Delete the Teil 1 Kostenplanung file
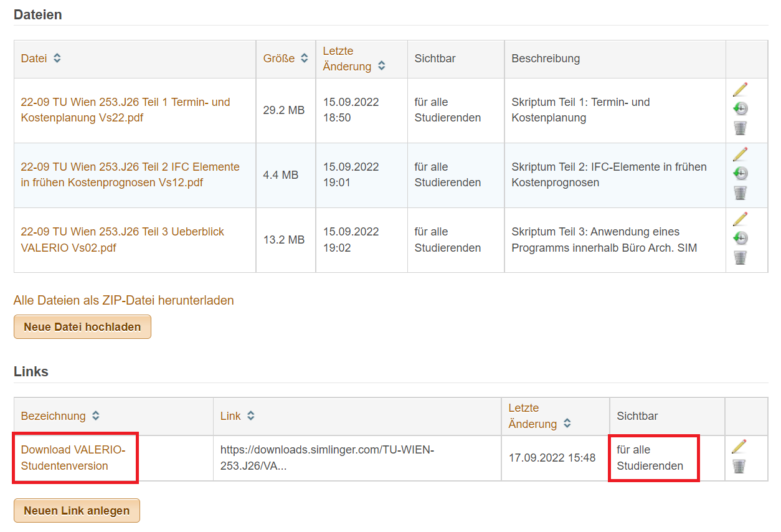The image size is (781, 532). (x=740, y=128)
